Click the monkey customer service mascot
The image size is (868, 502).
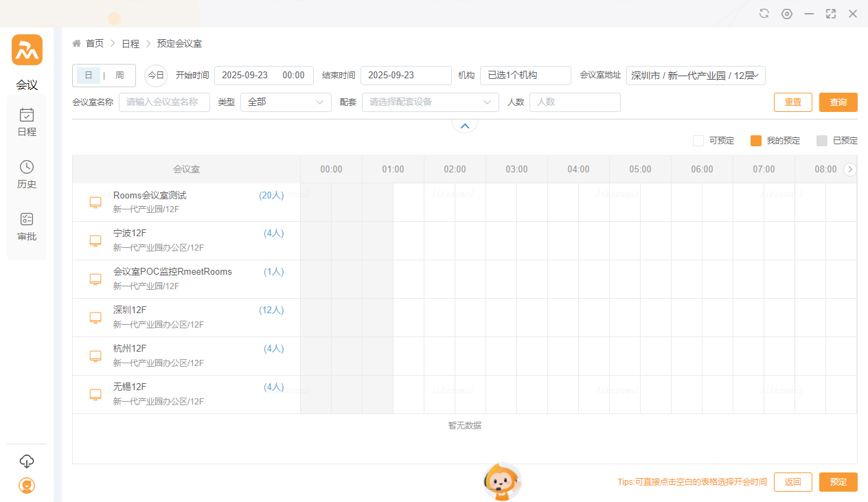coord(503,481)
